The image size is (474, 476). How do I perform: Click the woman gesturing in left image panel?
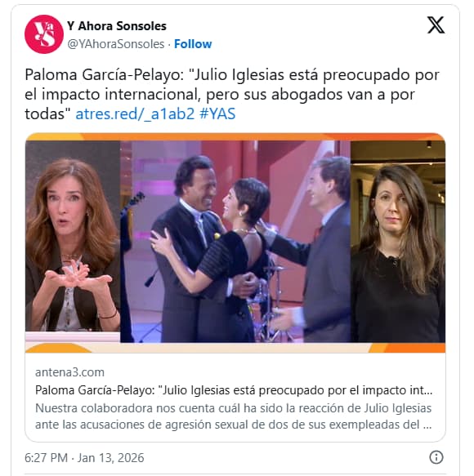click(x=73, y=246)
